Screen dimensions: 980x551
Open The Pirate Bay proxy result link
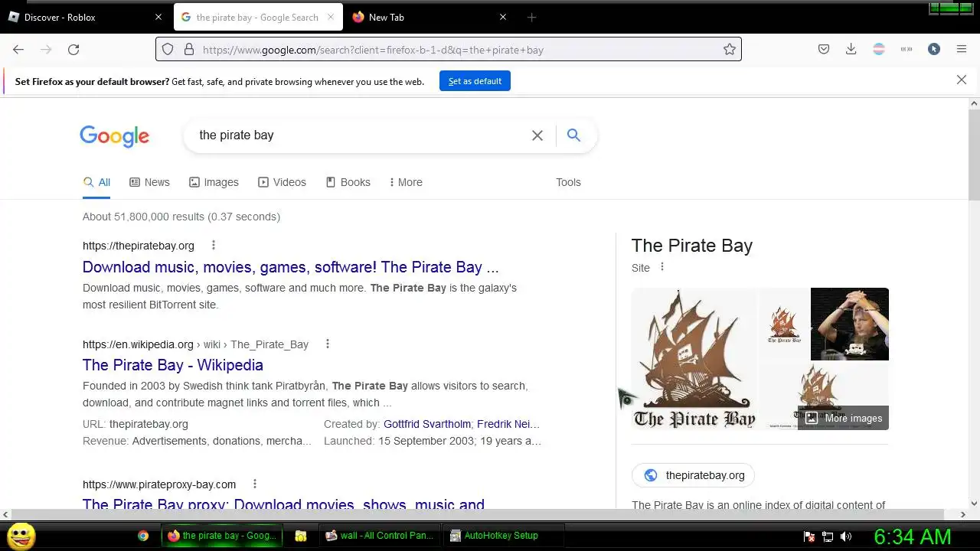click(x=283, y=505)
